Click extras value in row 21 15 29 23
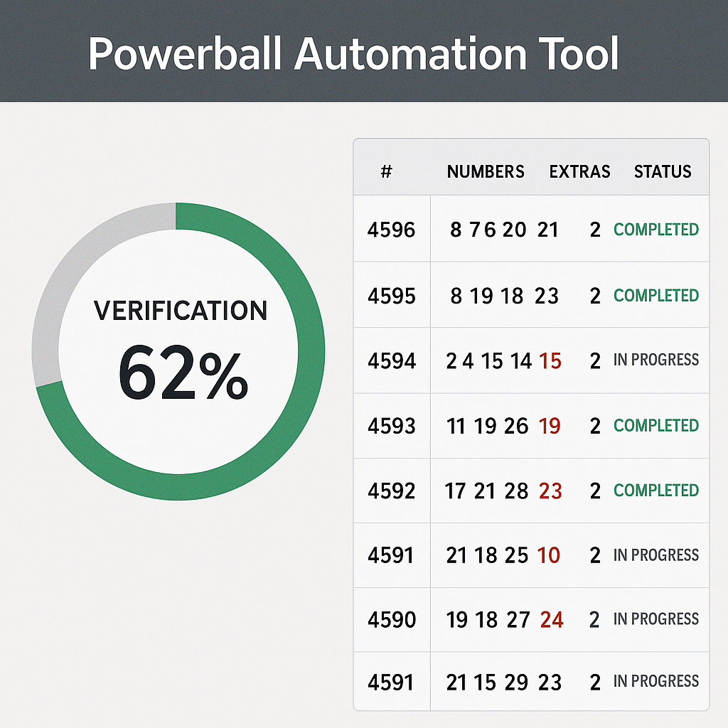This screenshot has width=728, height=728. 595,683
